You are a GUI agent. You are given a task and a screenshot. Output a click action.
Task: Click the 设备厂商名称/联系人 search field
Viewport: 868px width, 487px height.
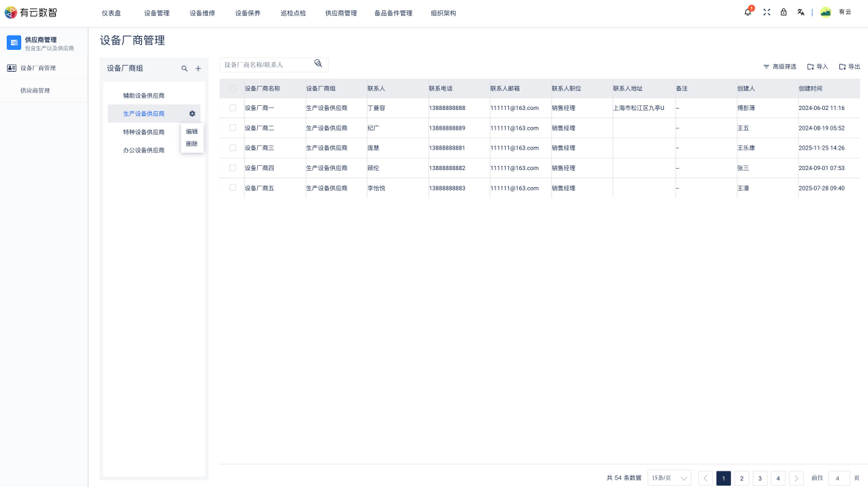coord(266,64)
